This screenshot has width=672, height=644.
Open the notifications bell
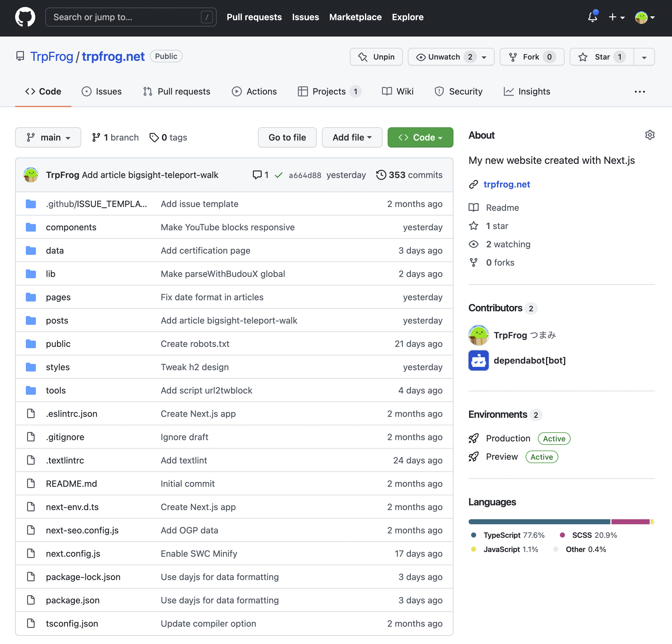[x=592, y=17]
